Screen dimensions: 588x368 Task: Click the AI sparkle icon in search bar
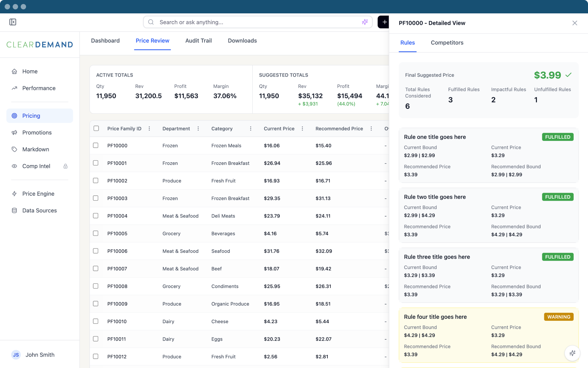point(364,22)
